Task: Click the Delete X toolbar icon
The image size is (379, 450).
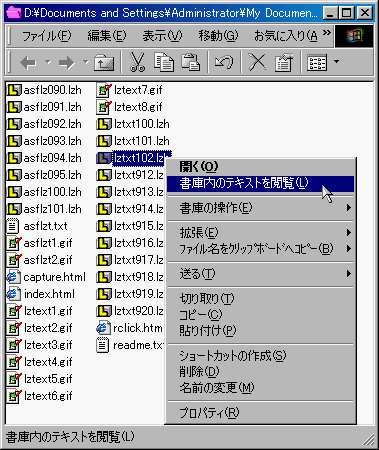Action: [x=257, y=62]
